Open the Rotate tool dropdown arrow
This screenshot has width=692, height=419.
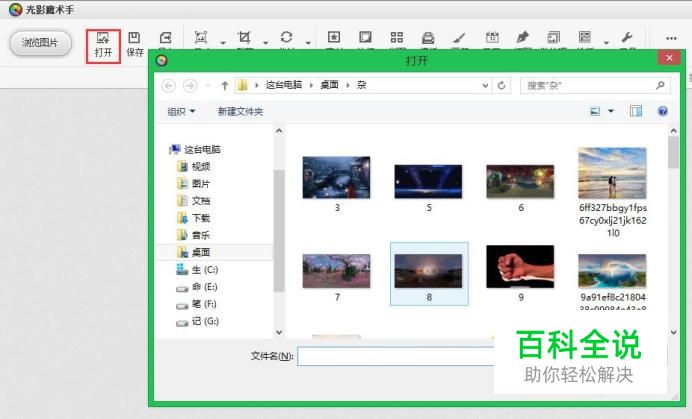308,43
